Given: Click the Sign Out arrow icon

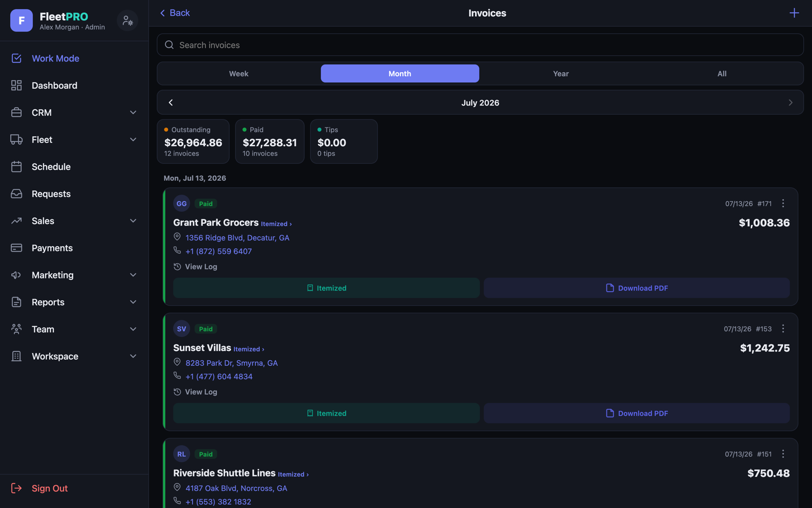Looking at the screenshot, I should point(16,488).
